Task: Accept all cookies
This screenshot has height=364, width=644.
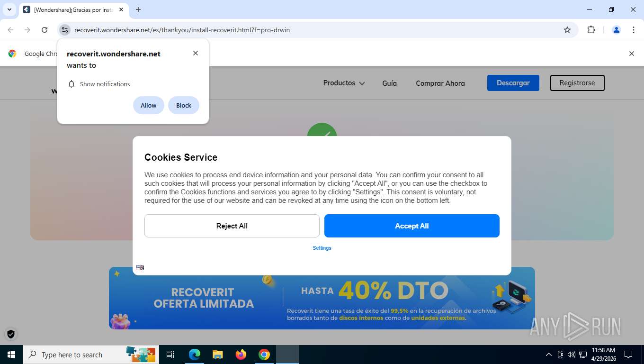Action: click(412, 226)
